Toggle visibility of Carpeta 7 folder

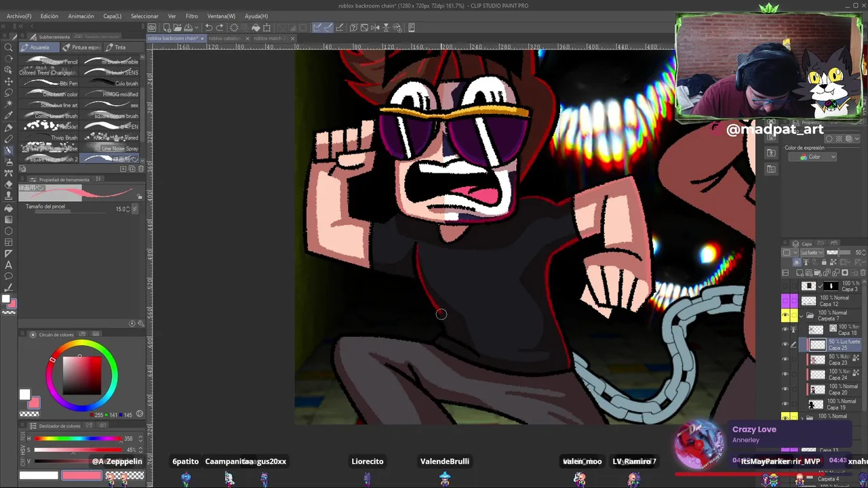pyautogui.click(x=785, y=316)
